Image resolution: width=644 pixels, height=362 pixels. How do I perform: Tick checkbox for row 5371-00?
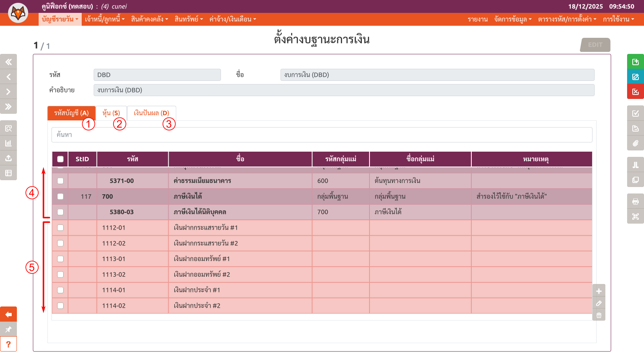(60, 181)
